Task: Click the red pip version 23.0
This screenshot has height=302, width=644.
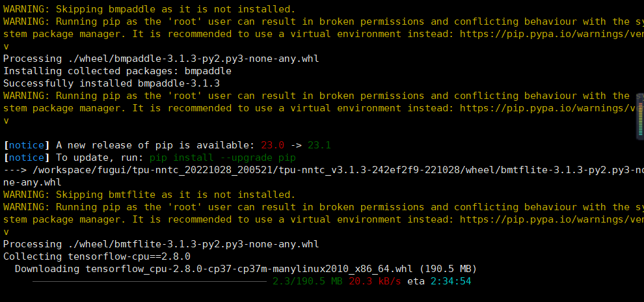Action: 272,144
